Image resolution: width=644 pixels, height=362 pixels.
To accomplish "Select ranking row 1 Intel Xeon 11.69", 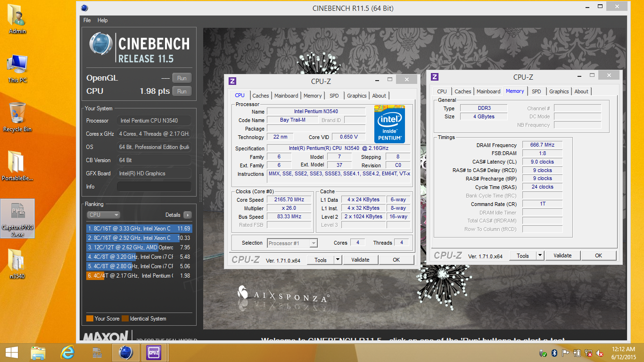I will point(139,229).
